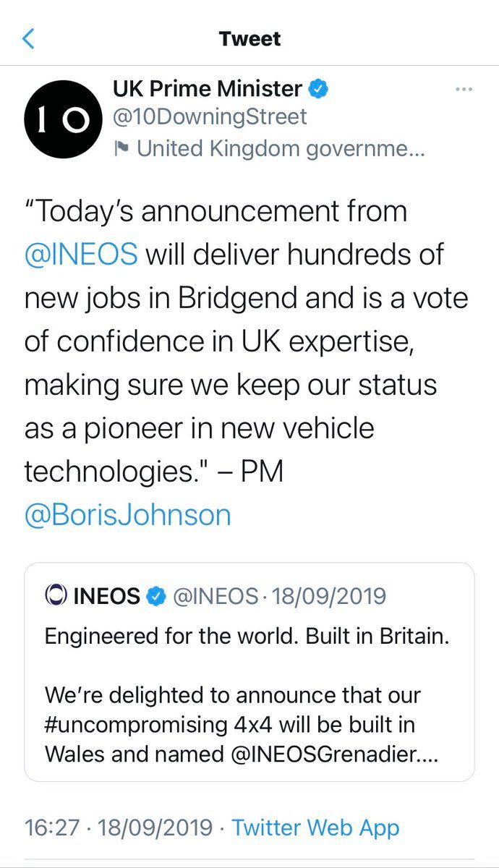This screenshot has width=499, height=868.
Task: Open the @10DowningStreet handle
Action: click(x=210, y=116)
